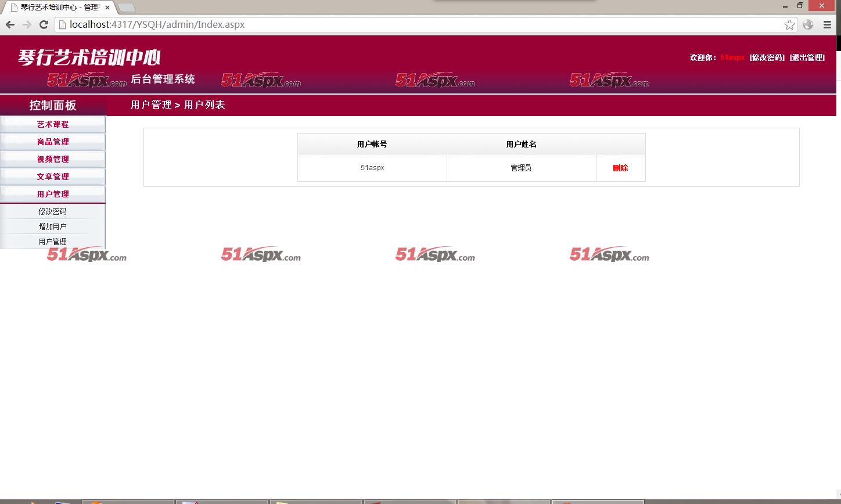The image size is (841, 504).
Task: Click the globe extension icon
Action: tap(808, 24)
